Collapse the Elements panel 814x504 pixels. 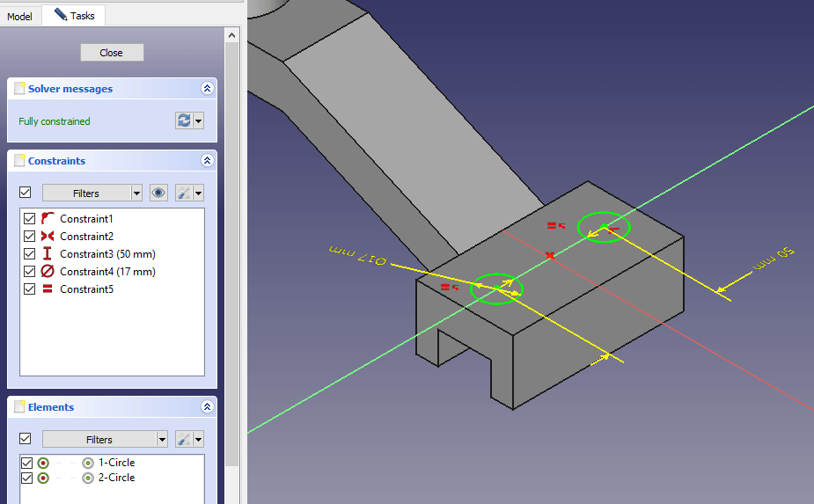pos(207,406)
